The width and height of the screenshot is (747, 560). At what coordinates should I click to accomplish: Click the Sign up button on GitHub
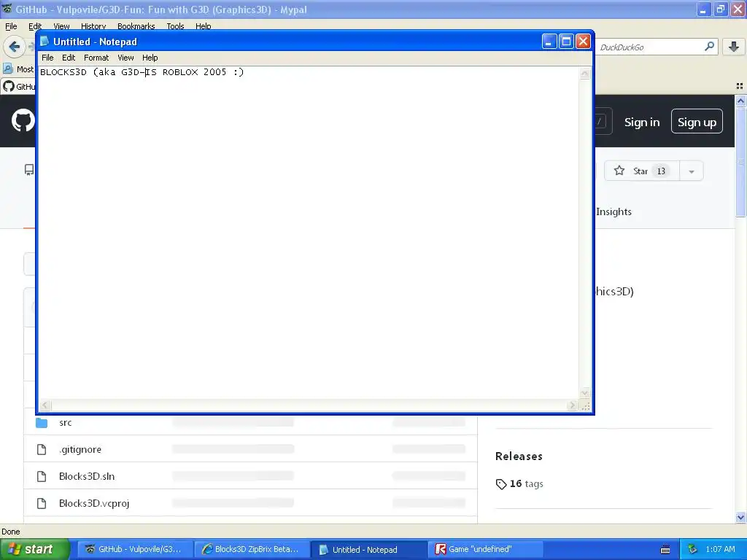point(697,122)
